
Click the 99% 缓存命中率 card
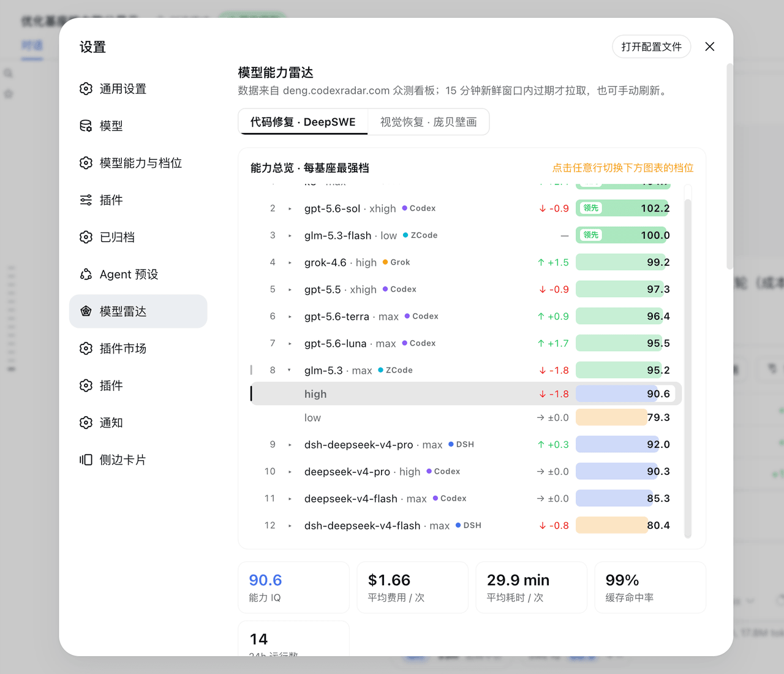650,588
